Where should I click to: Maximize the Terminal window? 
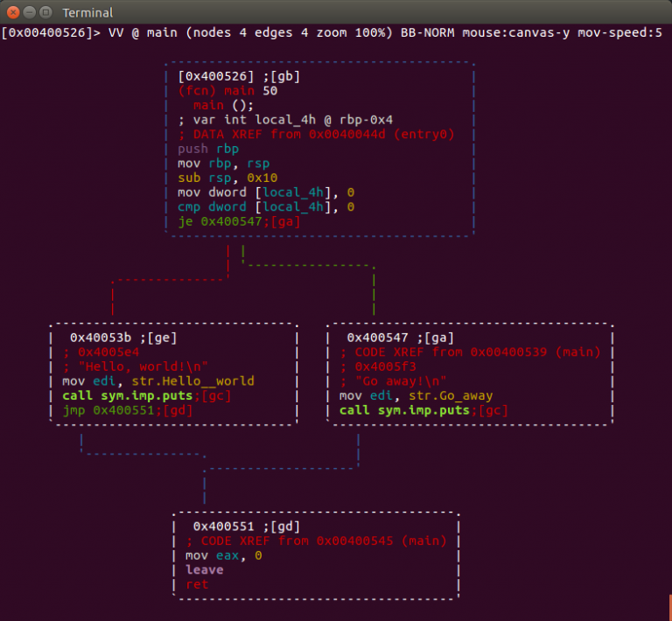point(45,12)
